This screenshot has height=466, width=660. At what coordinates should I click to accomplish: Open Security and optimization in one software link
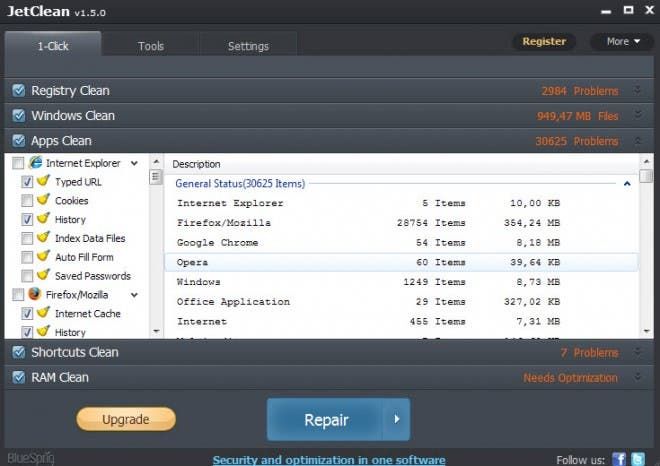point(329,459)
